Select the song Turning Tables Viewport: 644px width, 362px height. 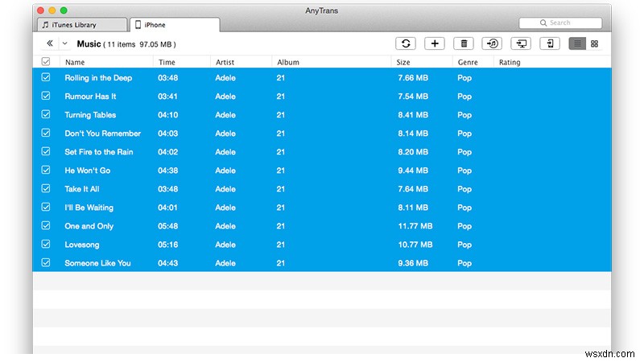click(90, 114)
